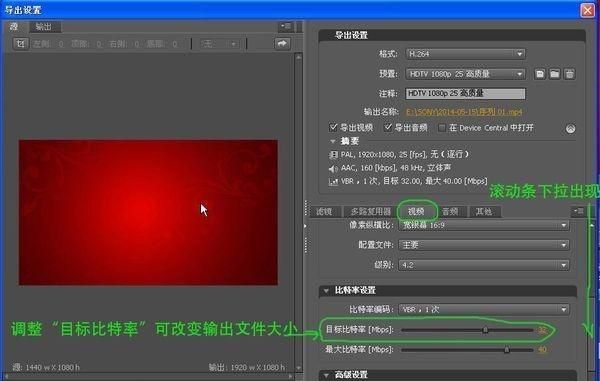Open the 比特率编码 VBR dropdown
600x381 pixels.
[484, 309]
